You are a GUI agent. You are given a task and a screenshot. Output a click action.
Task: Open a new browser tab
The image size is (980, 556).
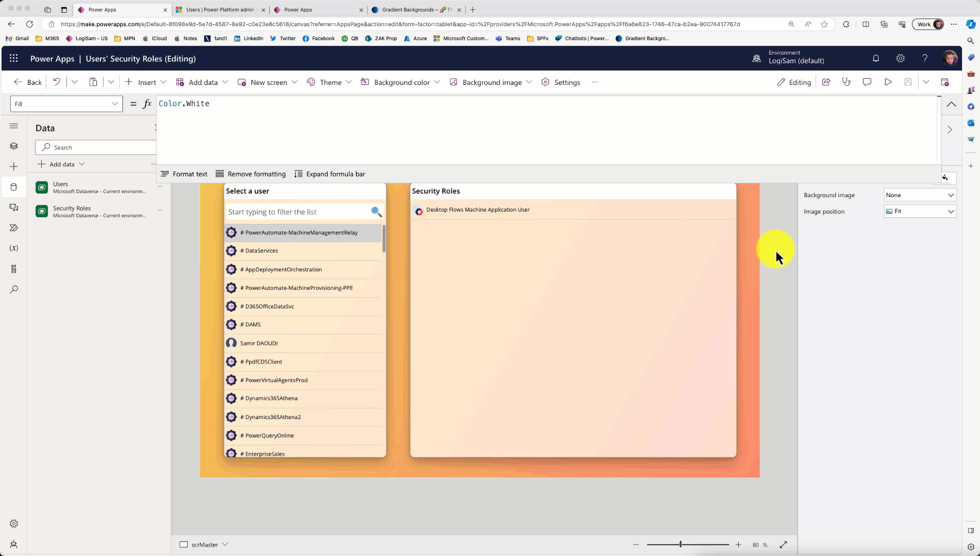coord(473,10)
